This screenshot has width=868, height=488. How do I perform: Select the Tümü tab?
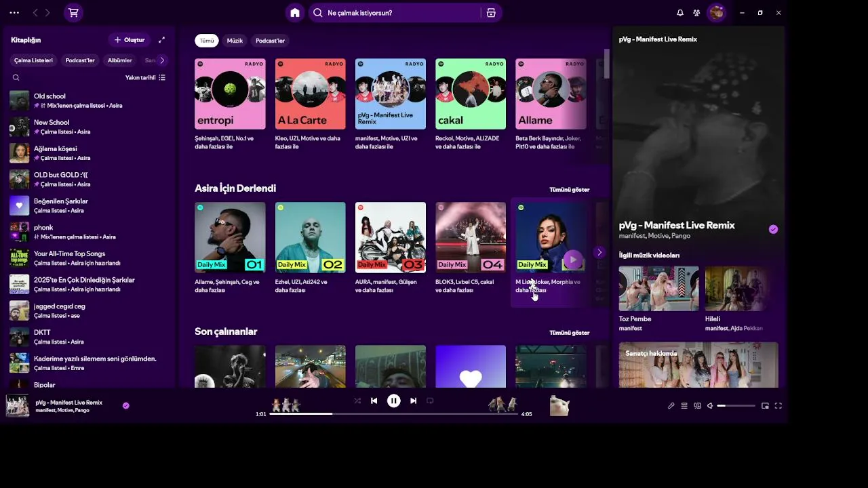pyautogui.click(x=207, y=41)
